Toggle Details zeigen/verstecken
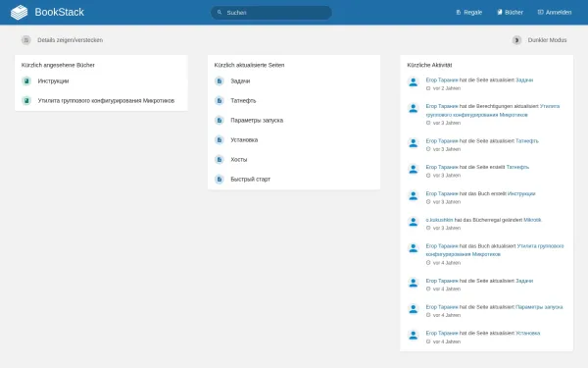Viewport: 588px width, 368px height. (x=70, y=40)
